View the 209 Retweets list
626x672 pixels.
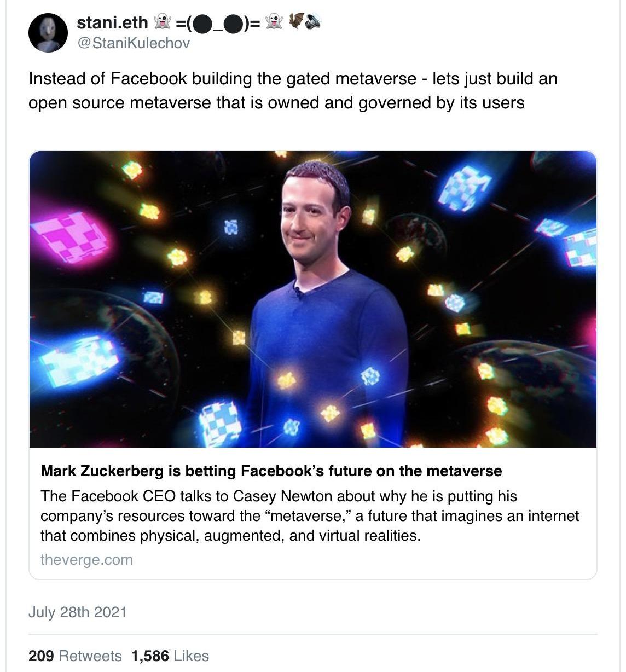[x=75, y=656]
